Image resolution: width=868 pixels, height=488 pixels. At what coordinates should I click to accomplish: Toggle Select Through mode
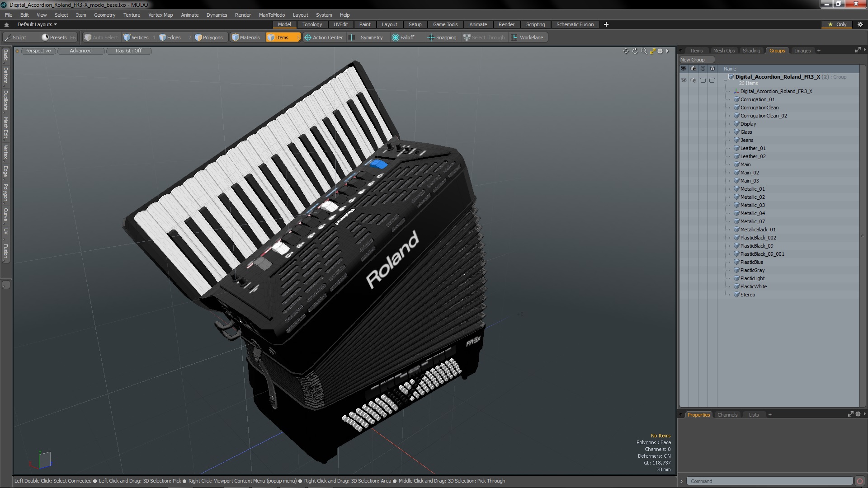click(484, 38)
